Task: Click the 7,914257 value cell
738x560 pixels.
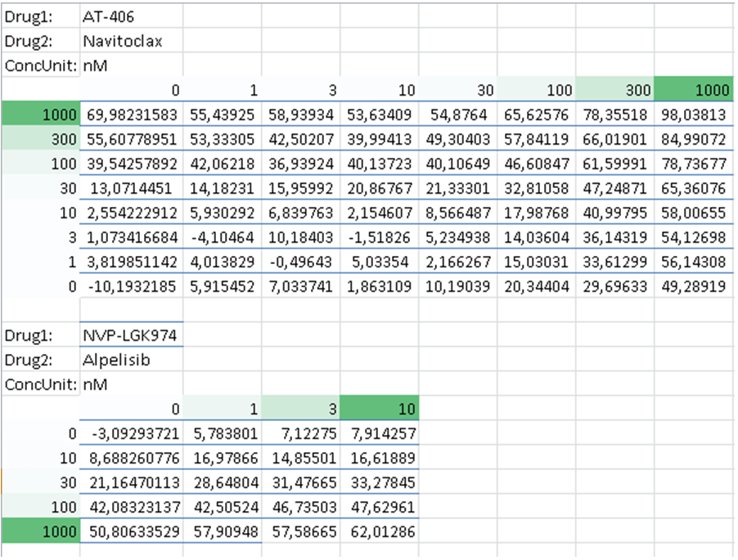Action: coord(381,433)
